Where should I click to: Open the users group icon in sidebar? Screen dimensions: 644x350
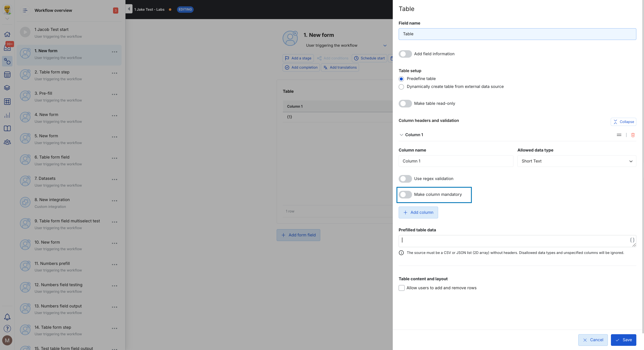7,142
